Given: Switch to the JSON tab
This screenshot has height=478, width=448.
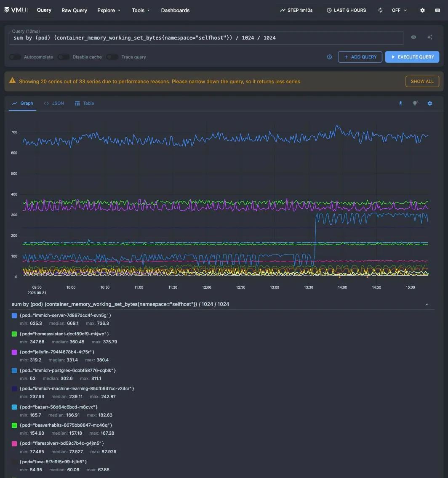Looking at the screenshot, I should tap(54, 104).
